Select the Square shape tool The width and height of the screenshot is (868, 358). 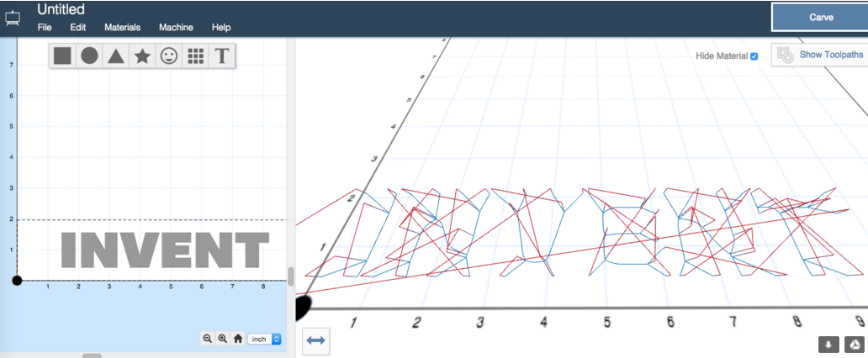click(62, 56)
